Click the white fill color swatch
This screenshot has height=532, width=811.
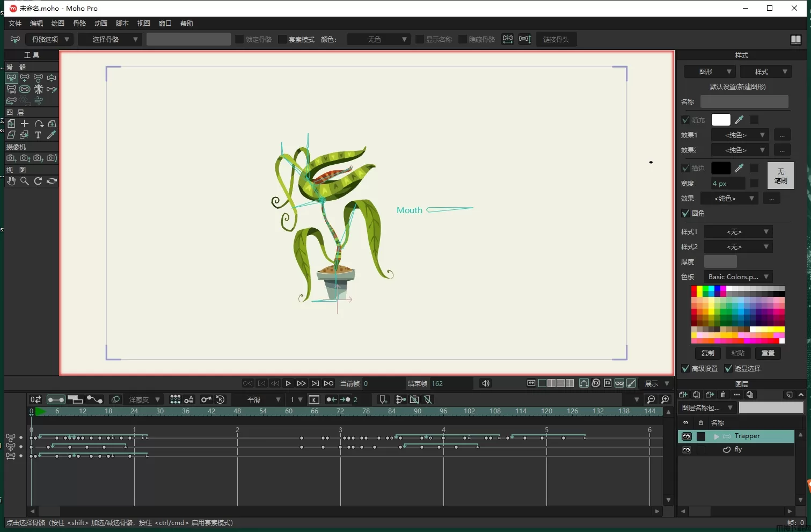tap(720, 120)
